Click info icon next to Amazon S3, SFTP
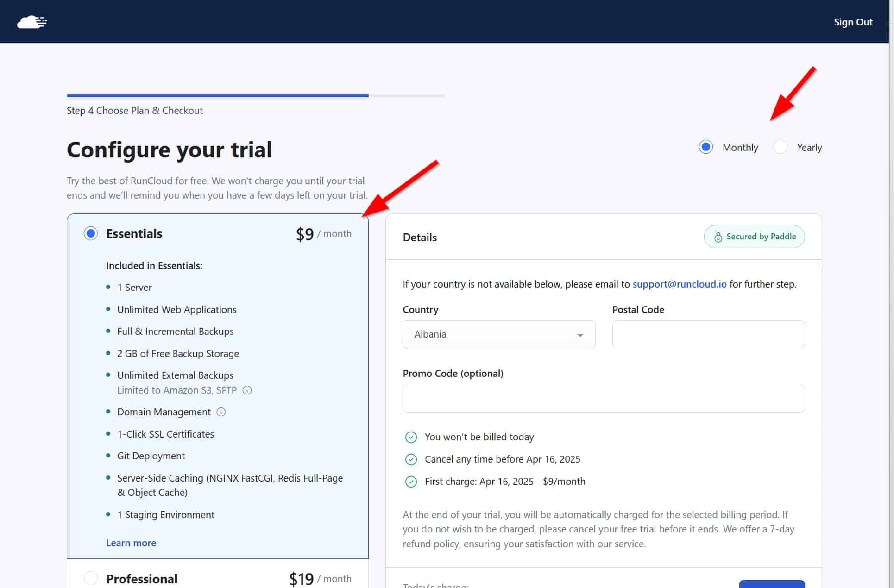This screenshot has height=588, width=894. point(247,390)
